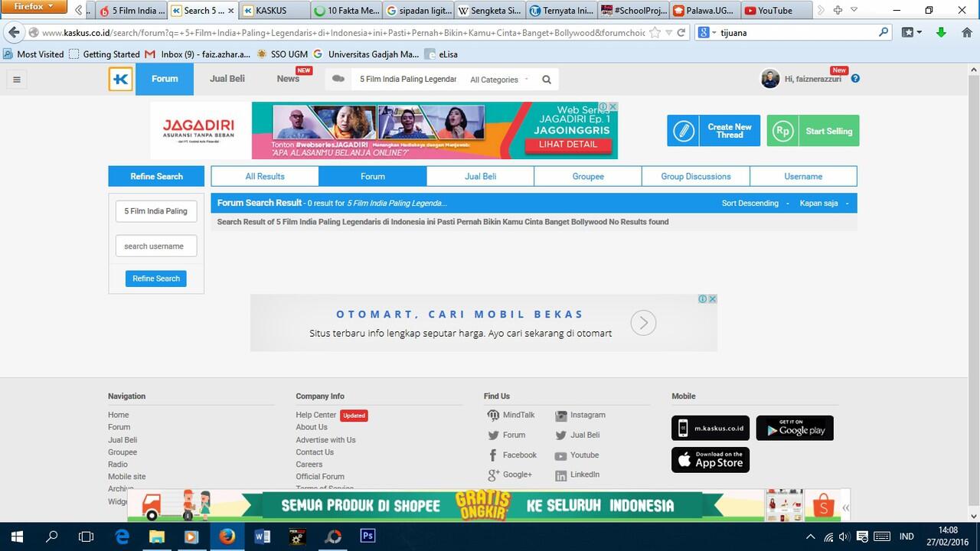Focus the Kaskus header search box

point(407,80)
